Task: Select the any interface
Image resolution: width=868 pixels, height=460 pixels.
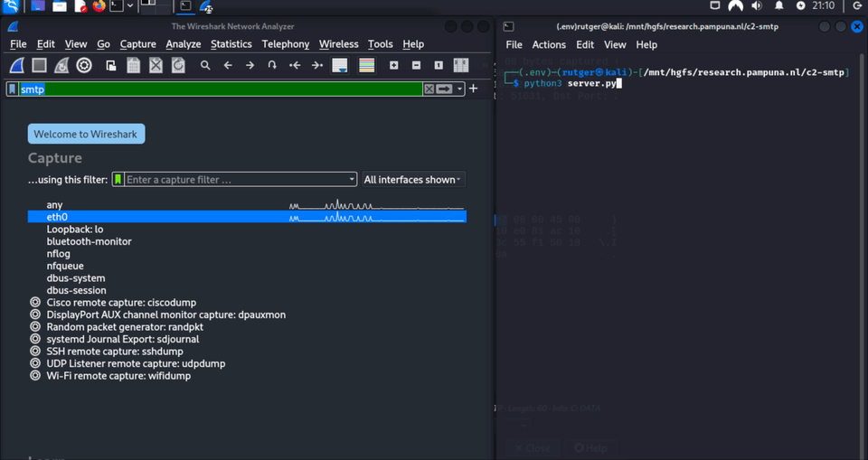Action: click(x=247, y=205)
